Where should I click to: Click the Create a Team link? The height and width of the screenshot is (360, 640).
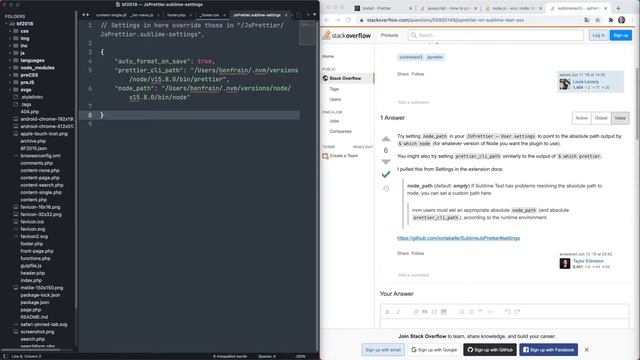click(344, 156)
